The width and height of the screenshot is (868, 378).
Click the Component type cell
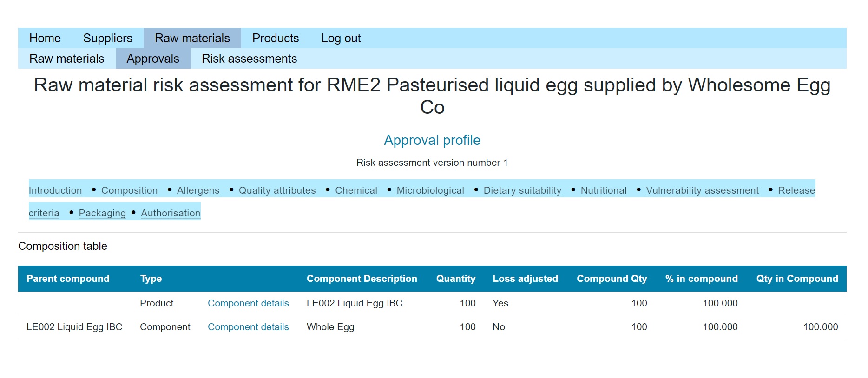pyautogui.click(x=165, y=327)
